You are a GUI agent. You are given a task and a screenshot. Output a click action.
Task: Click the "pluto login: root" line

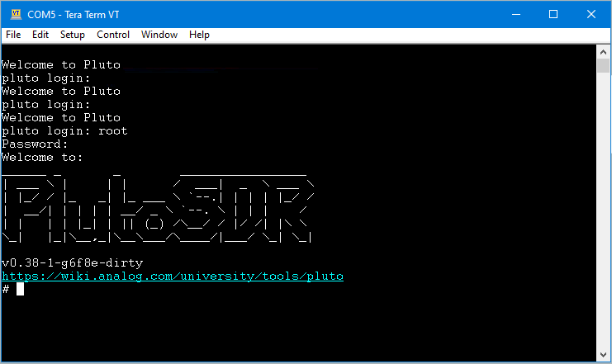pyautogui.click(x=64, y=130)
